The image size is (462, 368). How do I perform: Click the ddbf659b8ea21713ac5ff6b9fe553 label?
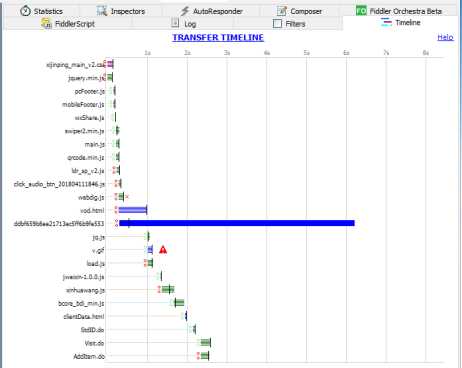pyautogui.click(x=59, y=224)
